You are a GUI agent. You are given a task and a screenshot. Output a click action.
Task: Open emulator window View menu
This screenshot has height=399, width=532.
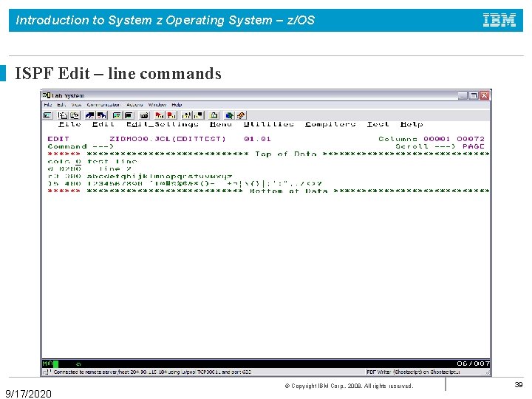click(76, 105)
